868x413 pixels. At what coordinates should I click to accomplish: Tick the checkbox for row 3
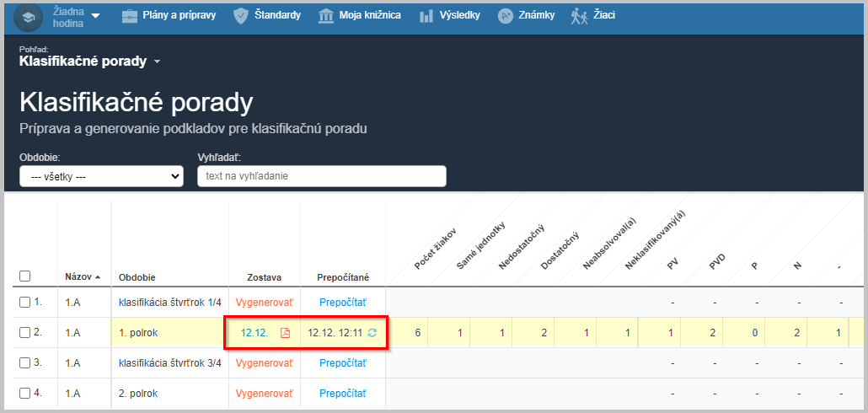point(24,363)
